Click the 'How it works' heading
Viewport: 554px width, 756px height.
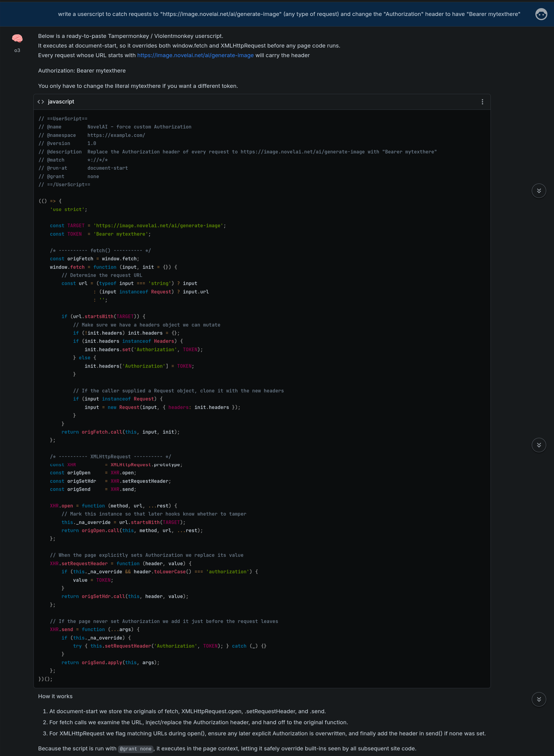pos(55,696)
